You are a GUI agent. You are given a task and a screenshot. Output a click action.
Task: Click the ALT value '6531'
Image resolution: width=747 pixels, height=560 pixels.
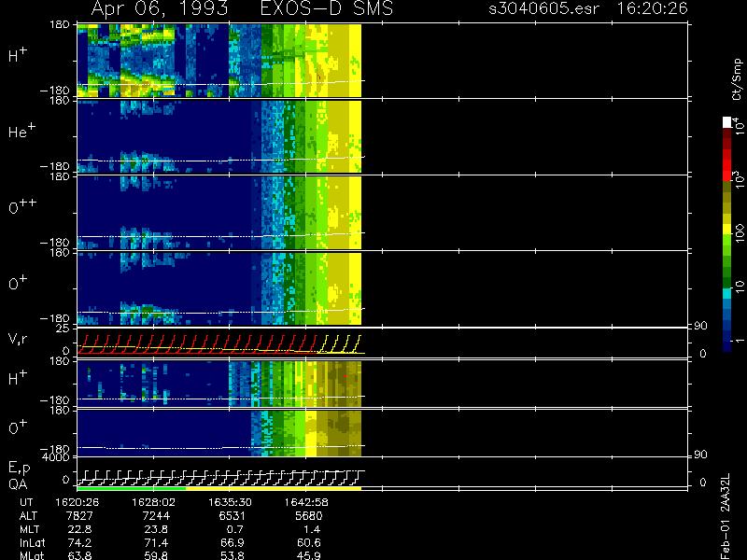tap(232, 516)
